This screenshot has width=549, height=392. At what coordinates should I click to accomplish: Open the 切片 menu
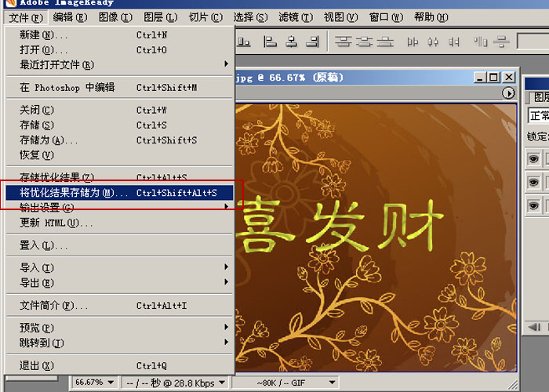click(205, 17)
